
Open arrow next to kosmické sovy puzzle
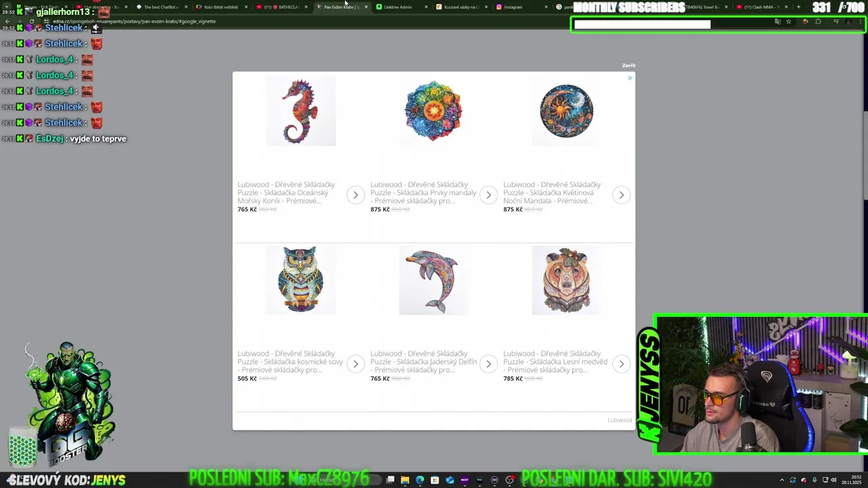(355, 364)
